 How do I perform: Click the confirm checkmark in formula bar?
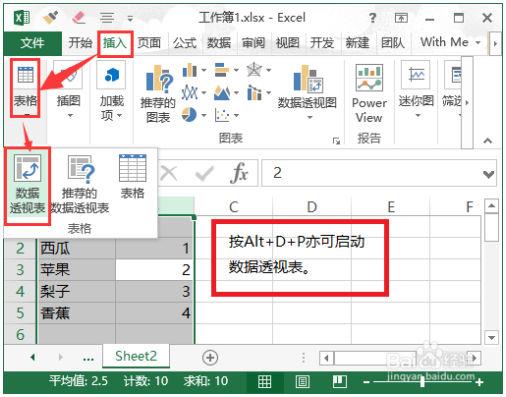pos(204,173)
